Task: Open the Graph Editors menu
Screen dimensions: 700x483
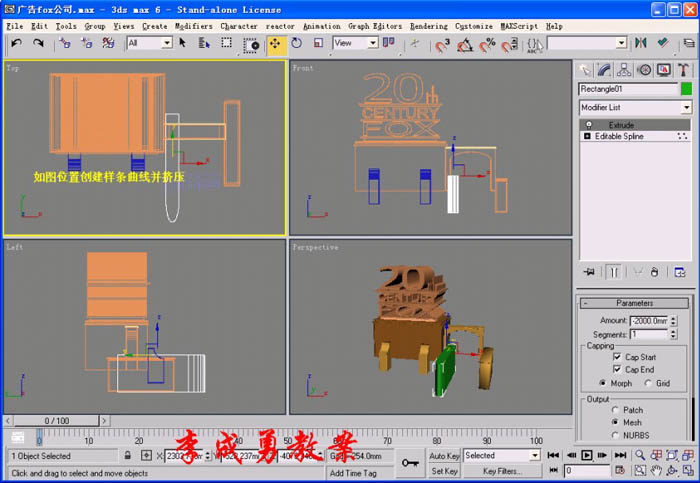Action: [375, 26]
